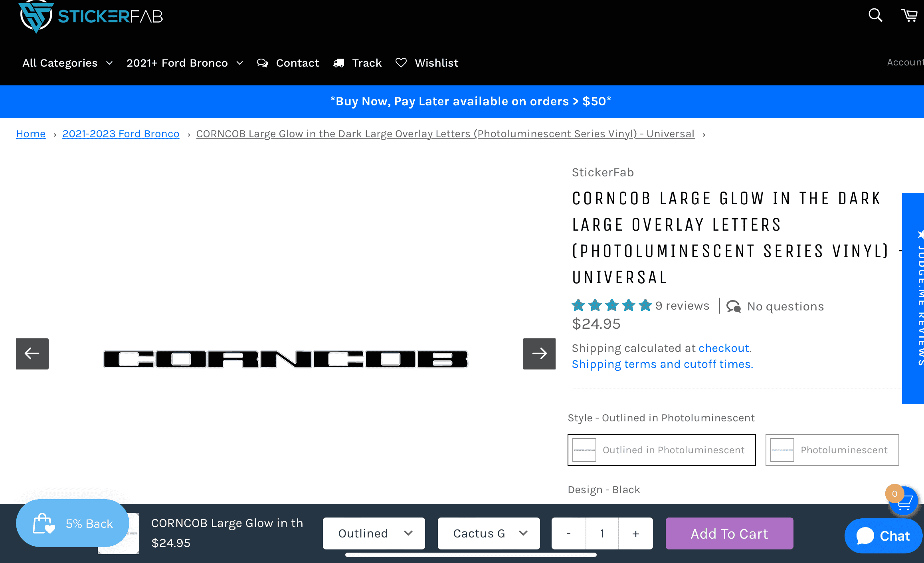Open the floating blue cart bubble

pyautogui.click(x=903, y=501)
